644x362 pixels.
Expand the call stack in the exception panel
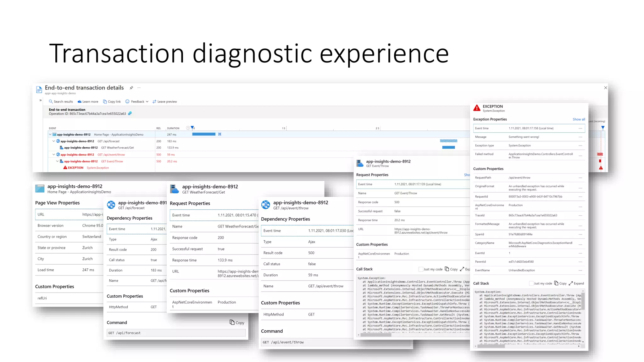pos(576,283)
